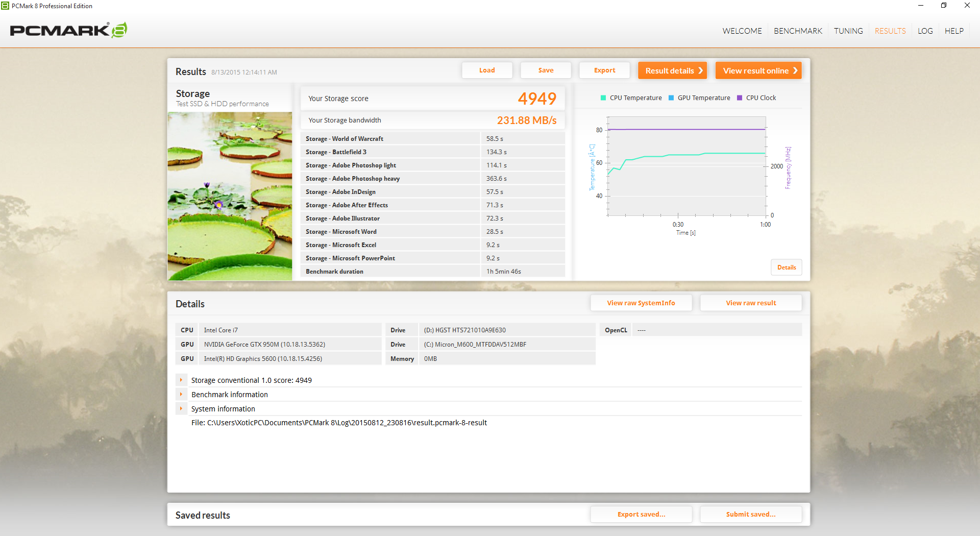The width and height of the screenshot is (980, 536).
Task: Expand Storage conventional 1.0 score section
Action: pos(181,380)
